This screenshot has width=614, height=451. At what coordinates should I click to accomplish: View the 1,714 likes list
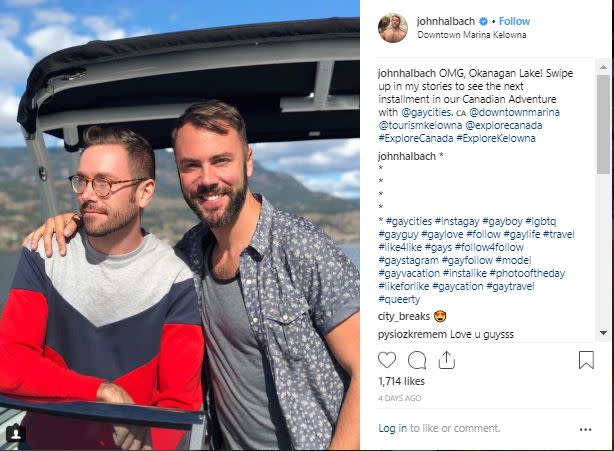tap(401, 381)
